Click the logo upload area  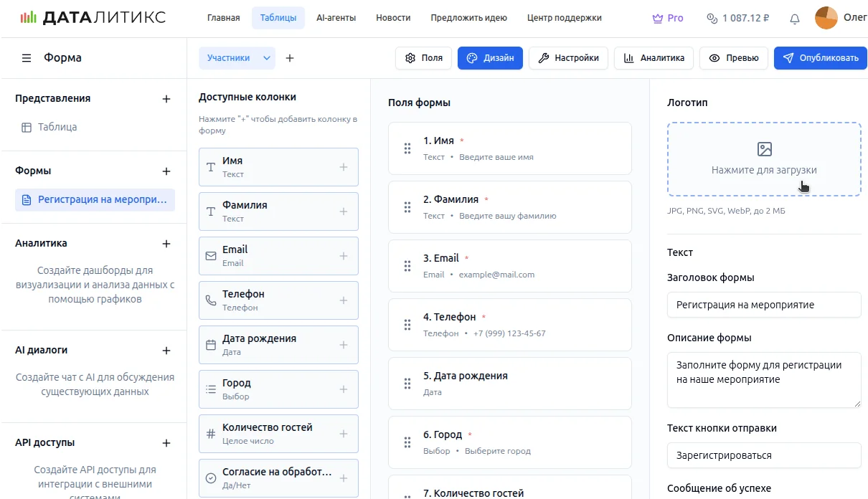[763, 159]
